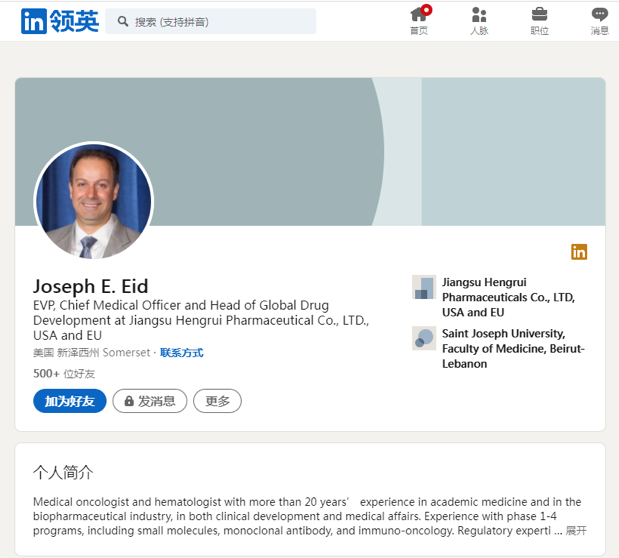
Task: Open the 首页 home icon
Action: pyautogui.click(x=420, y=13)
